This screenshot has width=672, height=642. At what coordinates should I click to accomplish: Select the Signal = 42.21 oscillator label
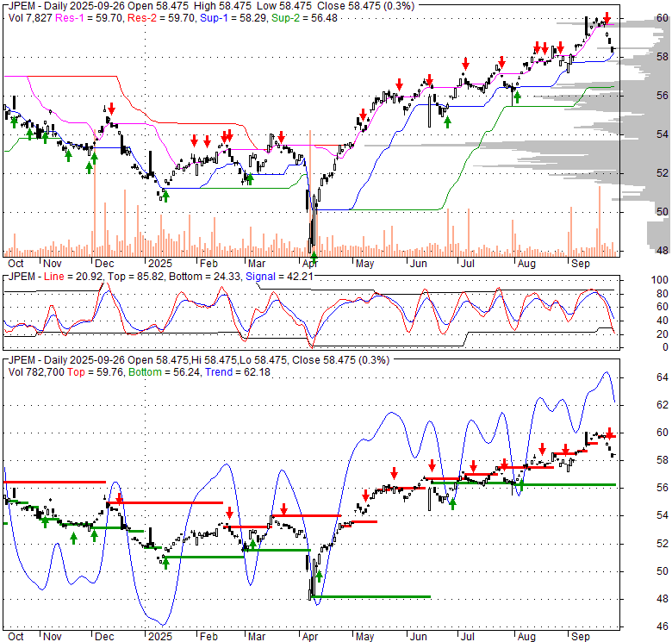coord(279,277)
